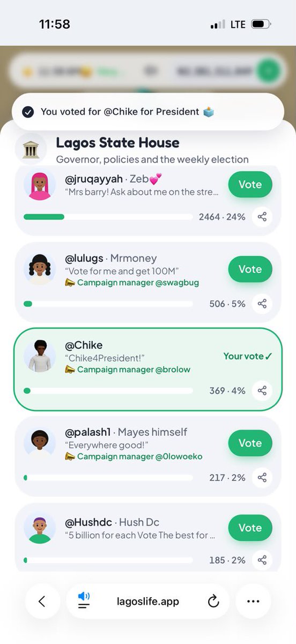Image resolution: width=296 pixels, height=644 pixels.
Task: Tap the lagoslife.app address field
Action: (147, 602)
